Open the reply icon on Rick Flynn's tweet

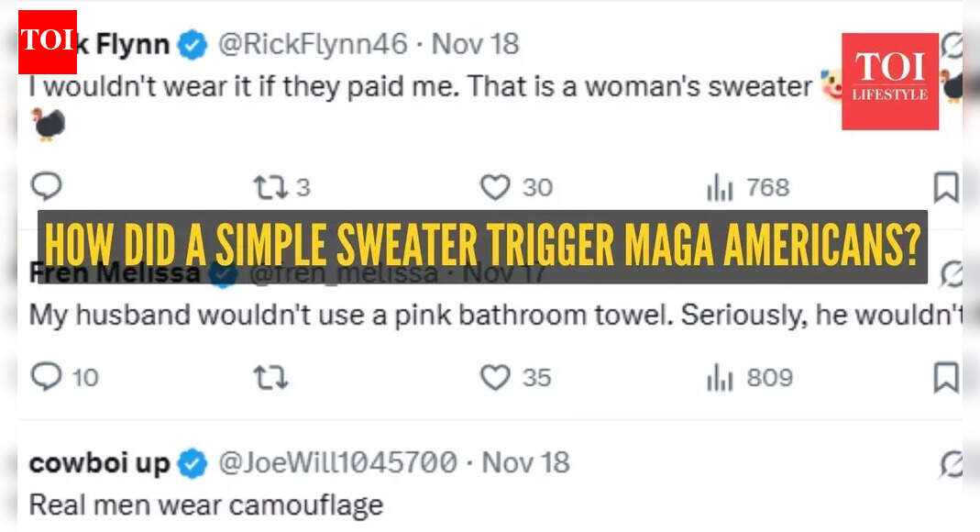coord(47,186)
